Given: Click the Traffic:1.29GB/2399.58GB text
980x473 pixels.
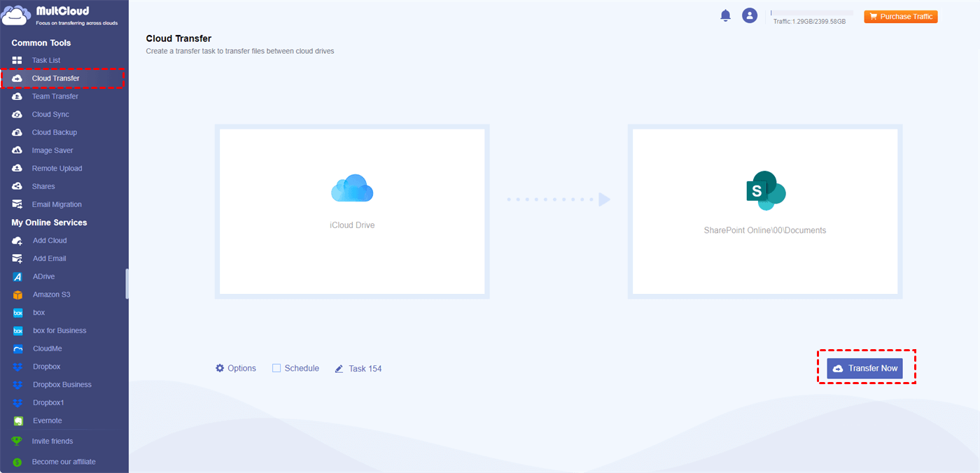Looking at the screenshot, I should point(809,22).
